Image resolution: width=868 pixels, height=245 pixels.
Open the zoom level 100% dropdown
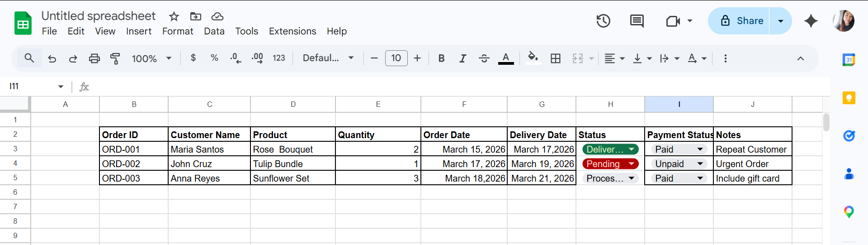[x=151, y=58]
